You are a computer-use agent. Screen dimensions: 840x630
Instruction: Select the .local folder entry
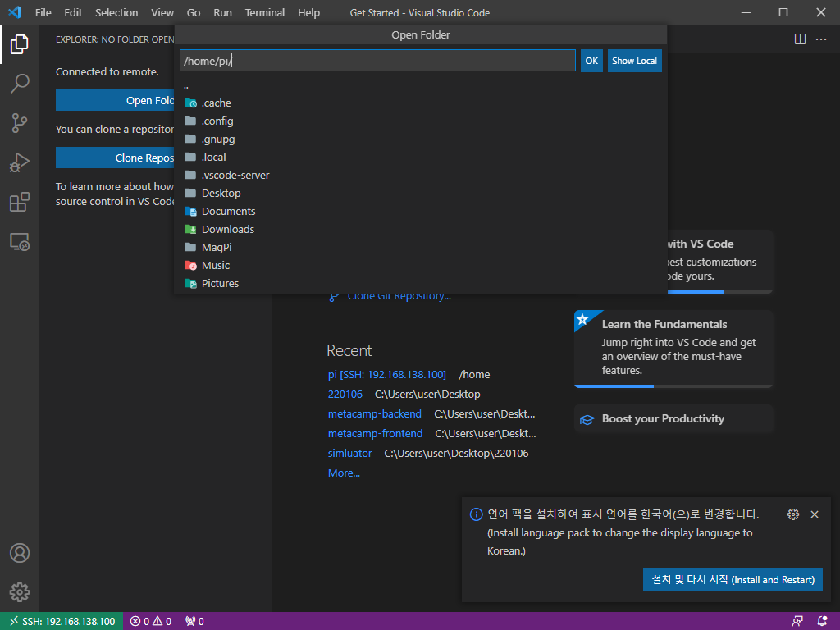point(421,157)
